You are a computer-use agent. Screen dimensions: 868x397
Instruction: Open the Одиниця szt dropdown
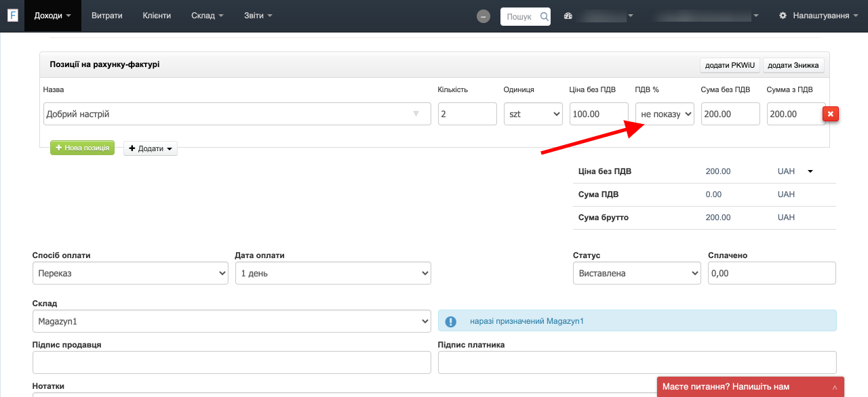pyautogui.click(x=533, y=114)
